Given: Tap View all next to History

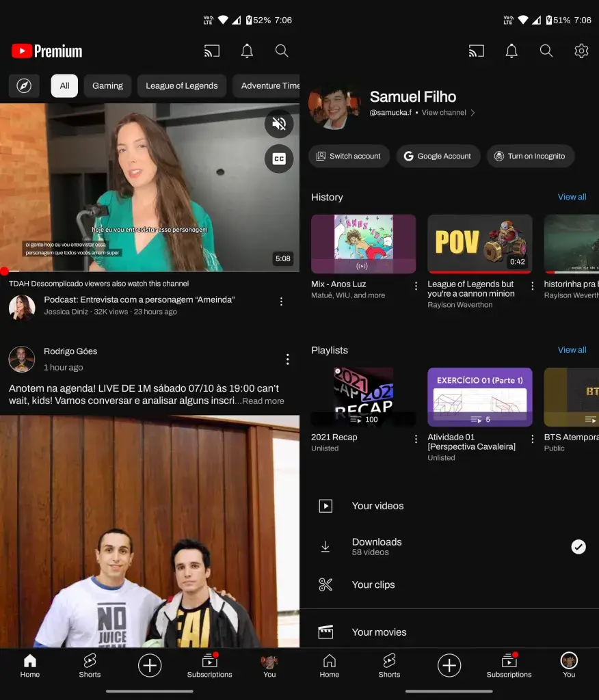Looking at the screenshot, I should point(572,197).
